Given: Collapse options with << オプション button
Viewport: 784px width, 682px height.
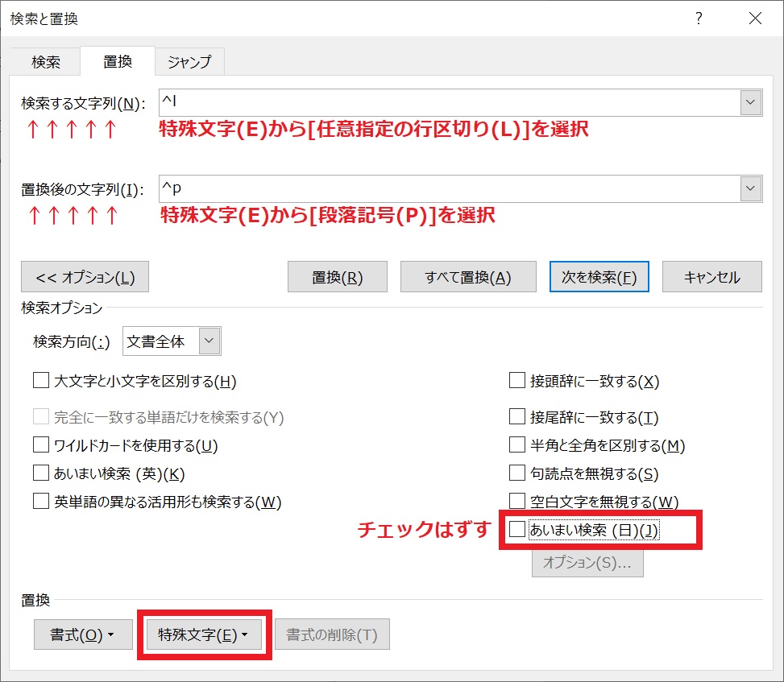Looking at the screenshot, I should coord(85,277).
